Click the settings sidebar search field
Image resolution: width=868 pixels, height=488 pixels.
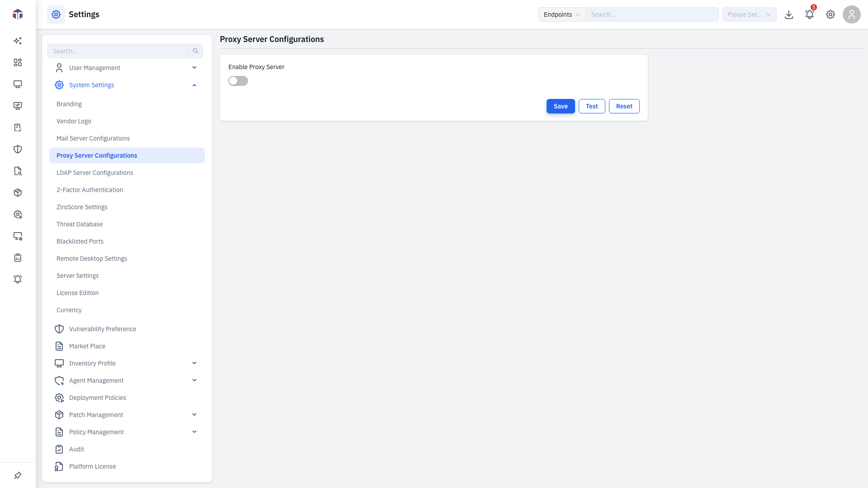pyautogui.click(x=118, y=51)
